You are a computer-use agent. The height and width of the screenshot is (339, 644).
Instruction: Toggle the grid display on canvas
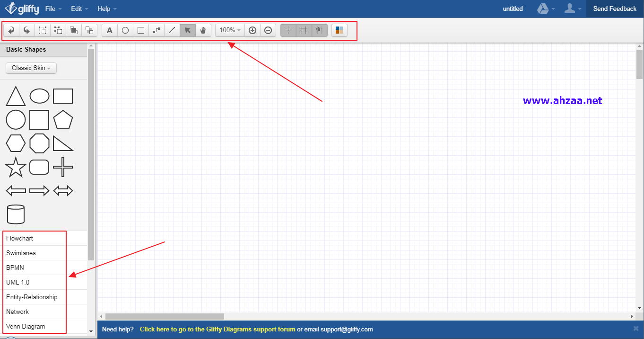(x=304, y=30)
